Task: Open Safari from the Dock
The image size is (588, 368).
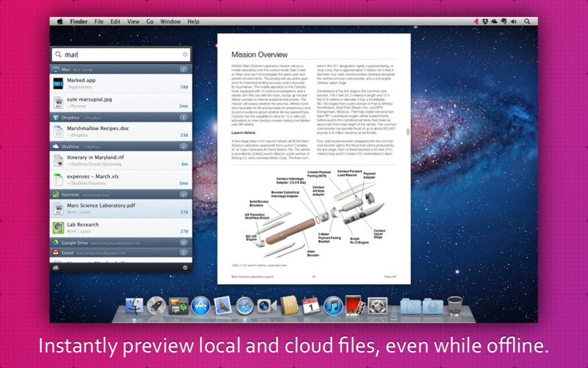Action: [x=245, y=305]
